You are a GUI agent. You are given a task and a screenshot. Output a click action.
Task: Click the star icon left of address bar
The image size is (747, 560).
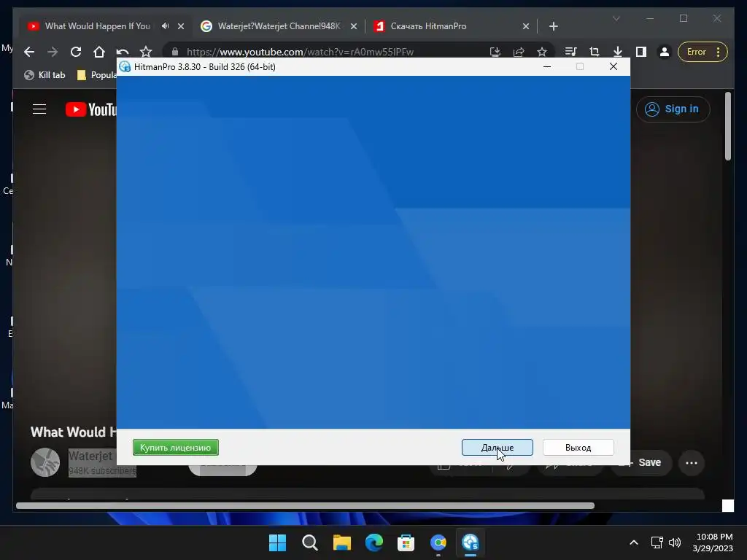coord(146,52)
